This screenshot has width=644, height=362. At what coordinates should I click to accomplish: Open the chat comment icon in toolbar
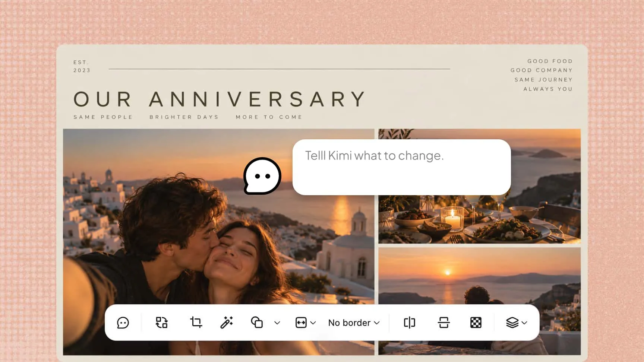point(123,323)
